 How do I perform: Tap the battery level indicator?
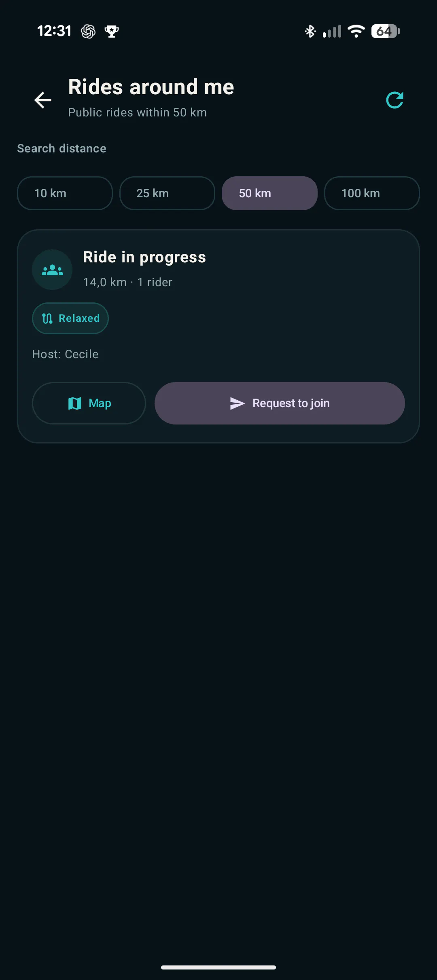tap(386, 31)
